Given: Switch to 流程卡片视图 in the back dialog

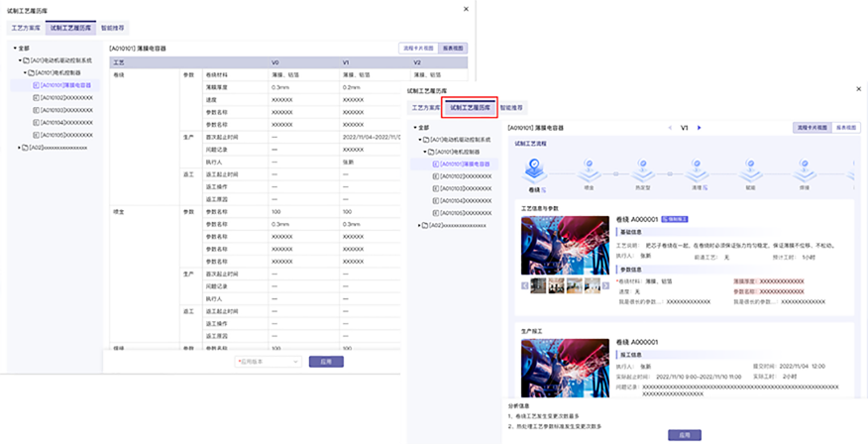Looking at the screenshot, I should point(417,48).
